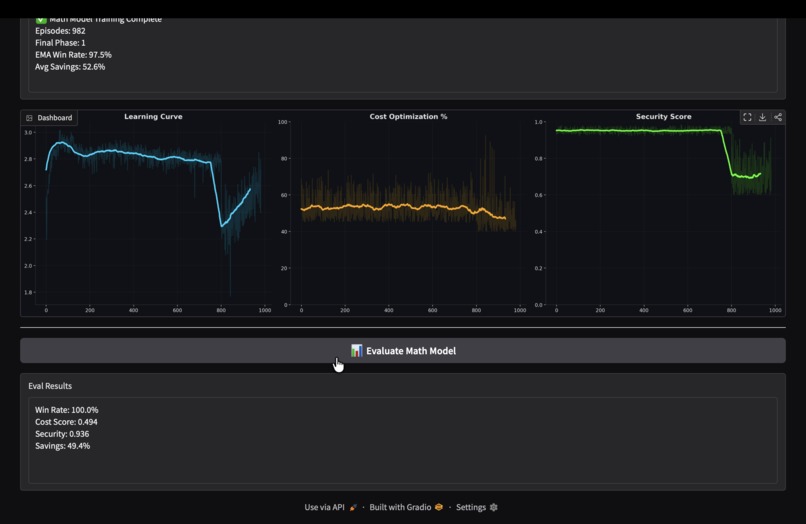Click the rocket icon beside Use via API
Screen dimensions: 806x524
tap(353, 508)
